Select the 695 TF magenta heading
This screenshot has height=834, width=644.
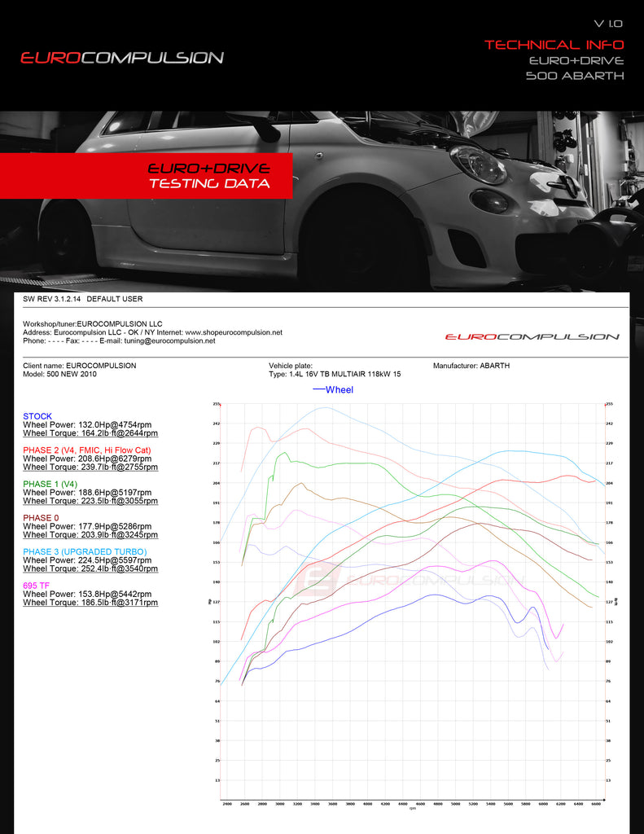37,586
